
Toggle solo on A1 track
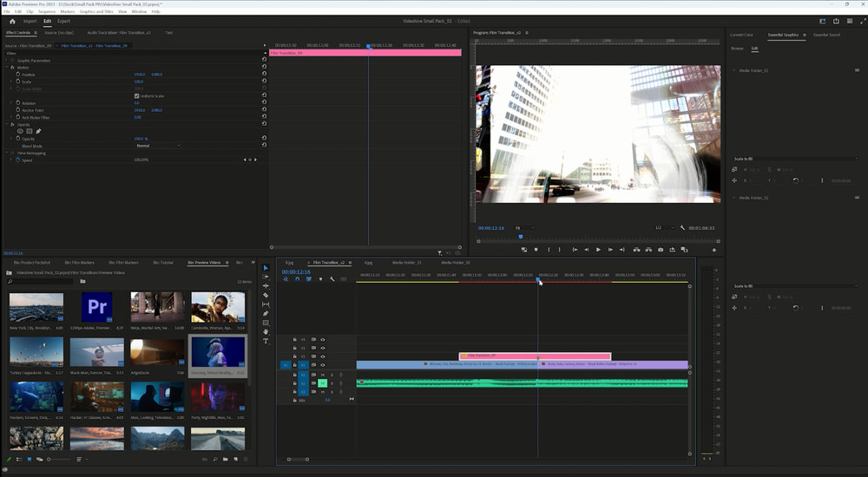click(x=332, y=375)
